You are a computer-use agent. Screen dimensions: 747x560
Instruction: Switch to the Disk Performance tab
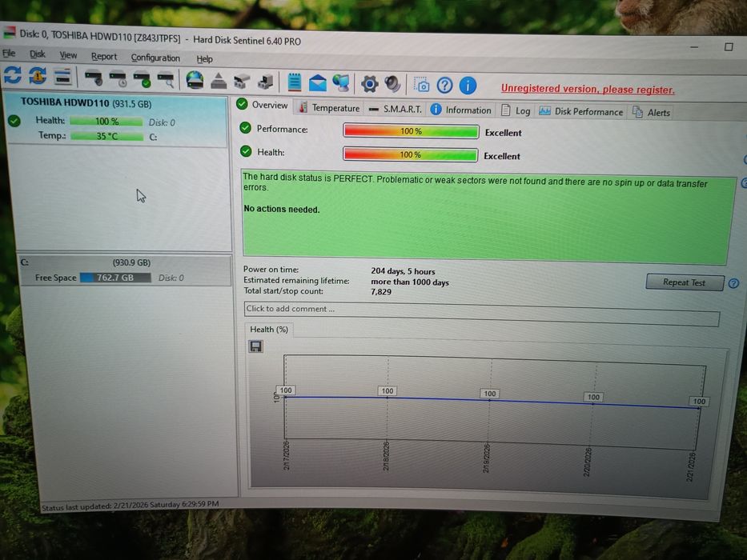tap(580, 111)
